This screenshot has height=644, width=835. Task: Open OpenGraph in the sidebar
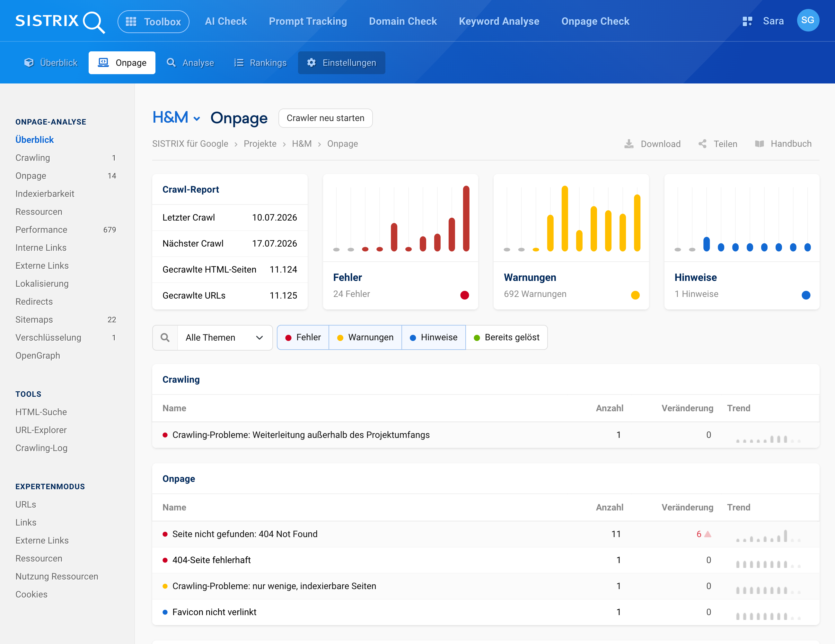[x=38, y=355]
